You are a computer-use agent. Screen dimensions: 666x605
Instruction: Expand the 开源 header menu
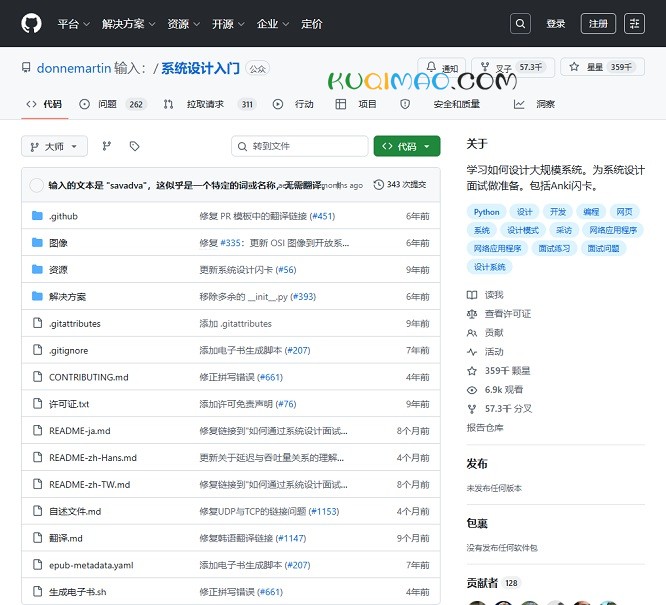[228, 24]
